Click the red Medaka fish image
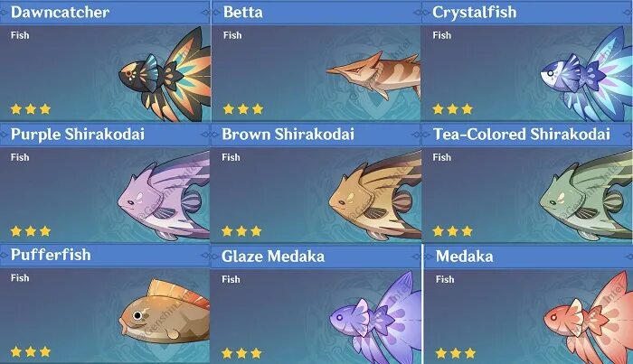633x364 pixels. pyautogui.click(x=588, y=318)
